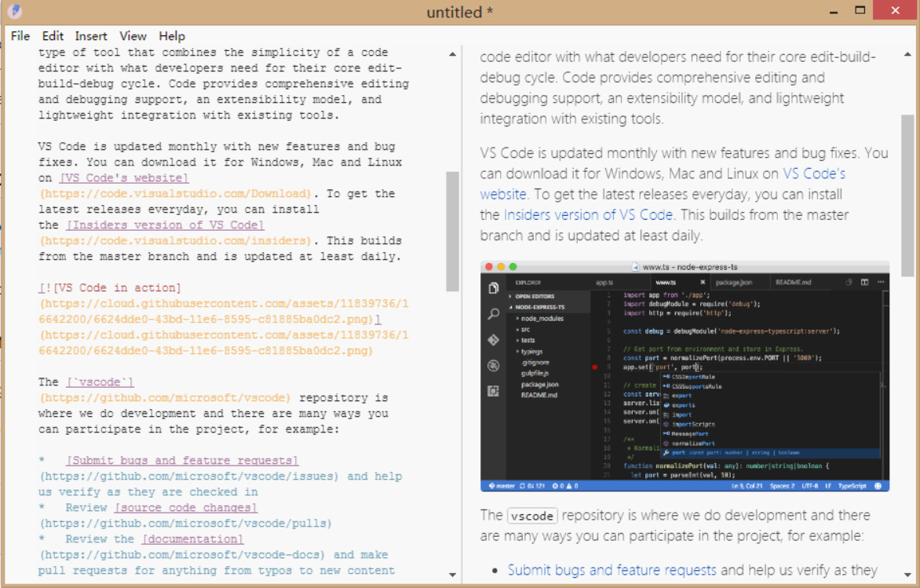
Task: Click the preview pane scroll down arrow
Action: (907, 575)
